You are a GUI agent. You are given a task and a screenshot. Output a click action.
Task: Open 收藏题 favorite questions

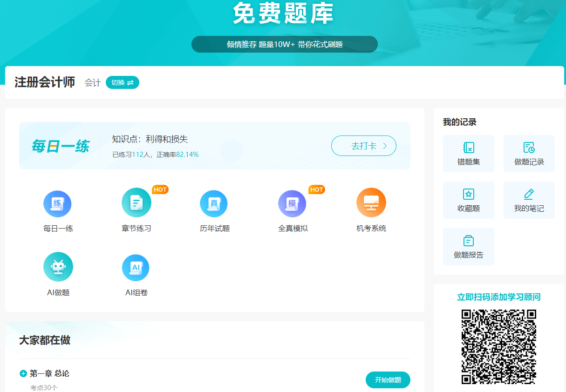click(468, 200)
